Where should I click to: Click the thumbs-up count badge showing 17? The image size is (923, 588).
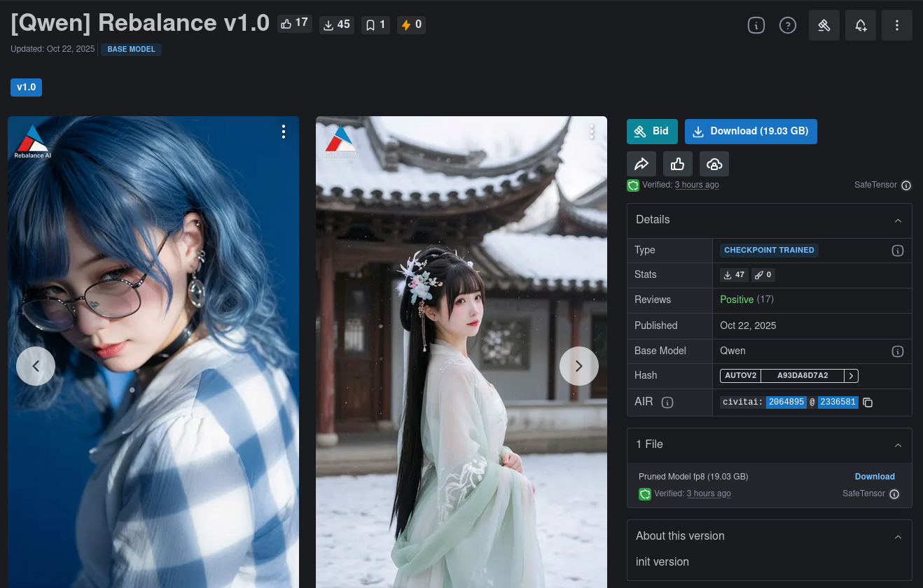pos(295,24)
